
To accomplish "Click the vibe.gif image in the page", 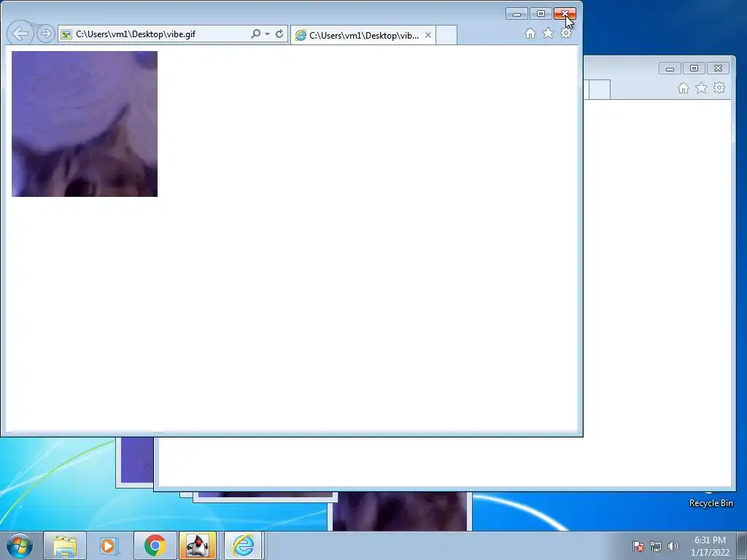I will (x=85, y=124).
